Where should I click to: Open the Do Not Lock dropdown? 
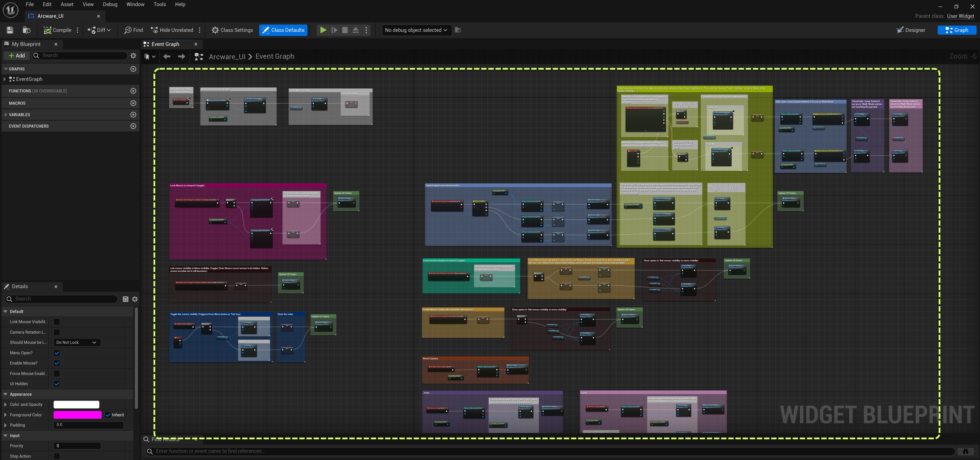[x=77, y=342]
